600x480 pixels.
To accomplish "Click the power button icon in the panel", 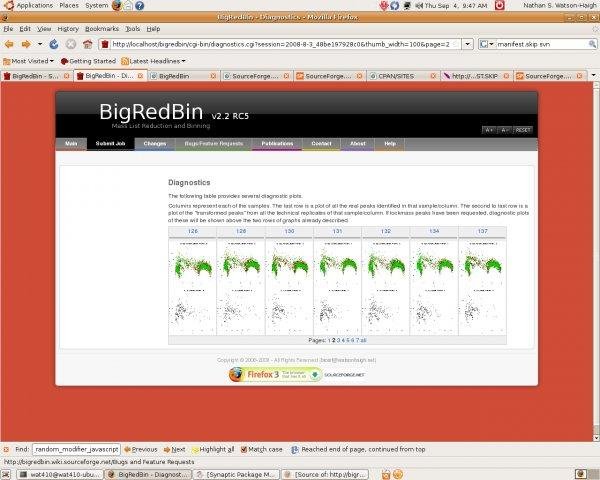I will [499, 5].
